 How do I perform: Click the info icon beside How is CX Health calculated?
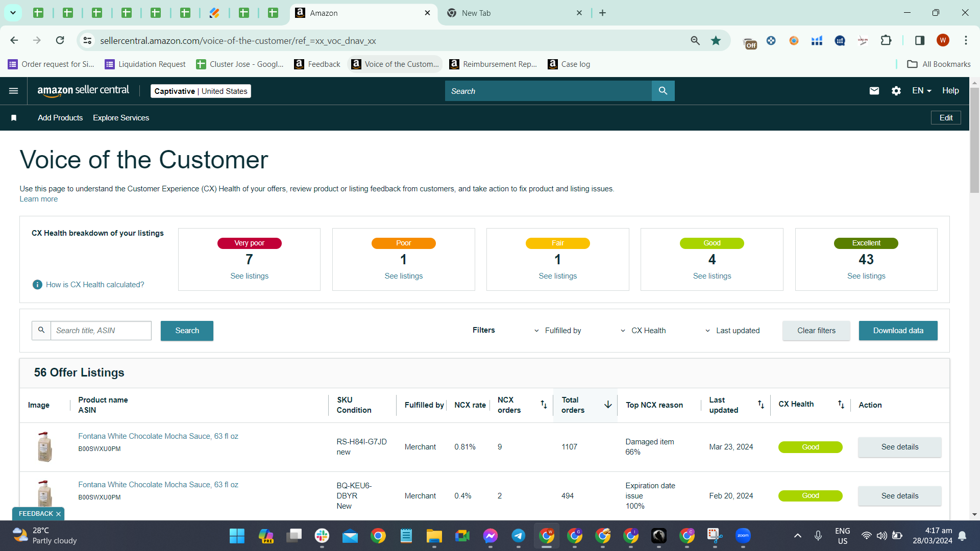pos(37,285)
